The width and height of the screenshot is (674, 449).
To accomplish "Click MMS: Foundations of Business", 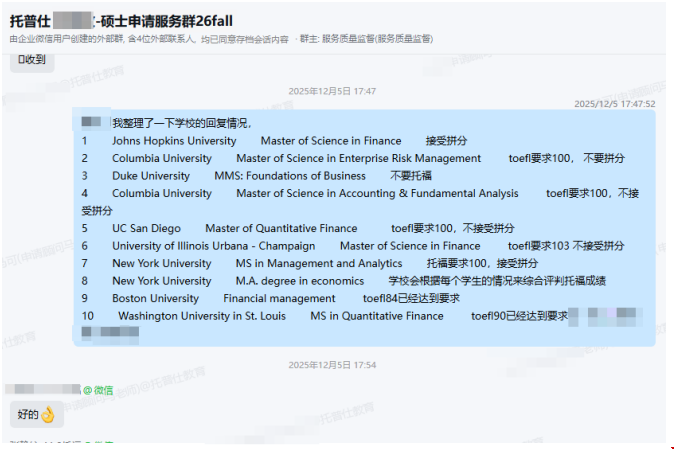I will click(x=290, y=176).
